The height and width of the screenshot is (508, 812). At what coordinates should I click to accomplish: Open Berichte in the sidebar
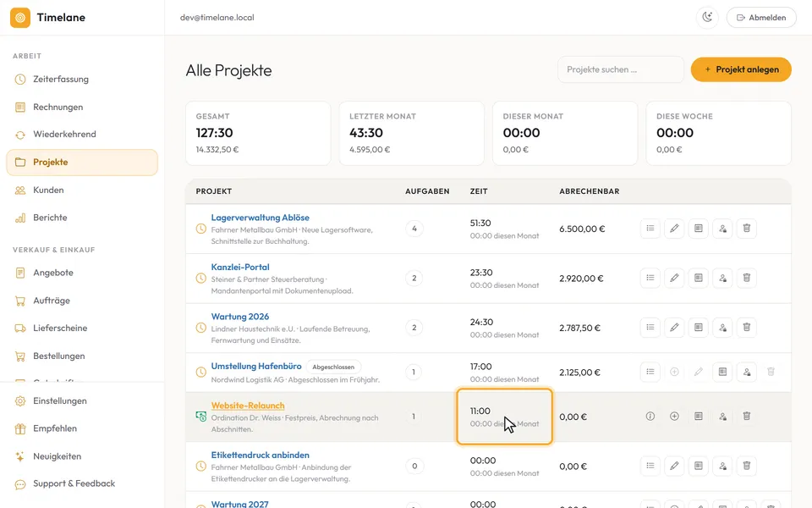click(x=82, y=218)
